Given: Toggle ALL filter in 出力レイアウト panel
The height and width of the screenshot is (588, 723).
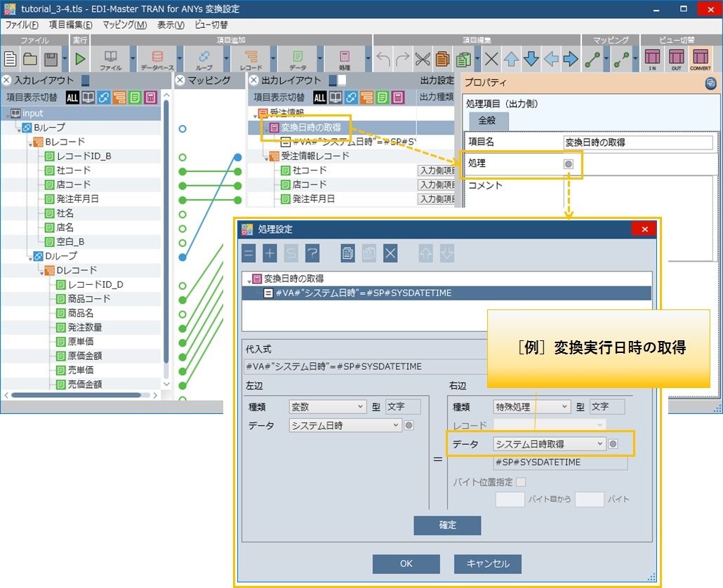Looking at the screenshot, I should pos(320,98).
